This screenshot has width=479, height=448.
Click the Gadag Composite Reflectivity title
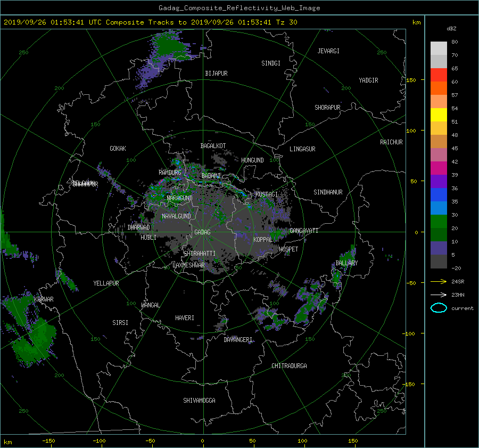[x=239, y=8]
